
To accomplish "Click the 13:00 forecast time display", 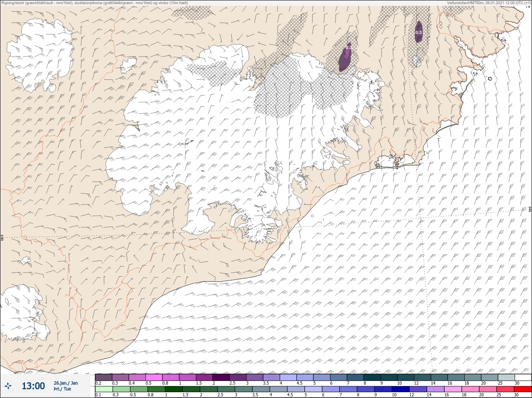I will pyautogui.click(x=33, y=386).
